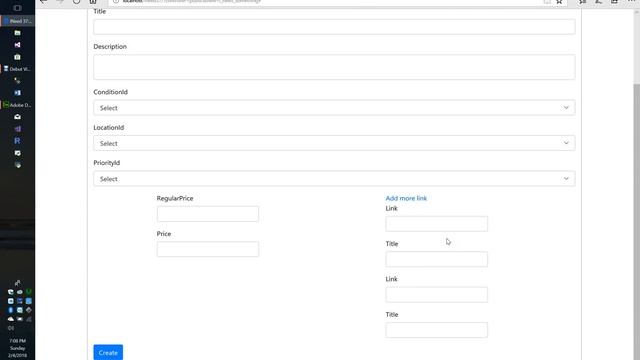Viewport: 640px width, 360px height.
Task: Expand the PriorityId select dropdown
Action: (x=334, y=179)
